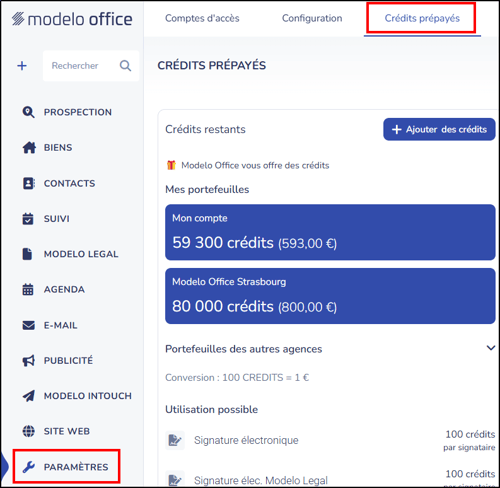The height and width of the screenshot is (488, 500).
Task: Click the Mes portefeuilles heading
Action: point(207,189)
